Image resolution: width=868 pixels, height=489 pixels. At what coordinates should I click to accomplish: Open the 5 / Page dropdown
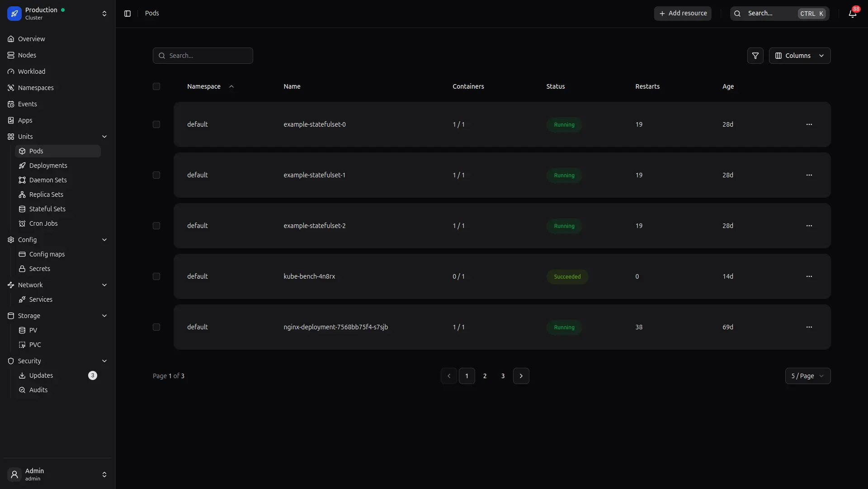(807, 375)
